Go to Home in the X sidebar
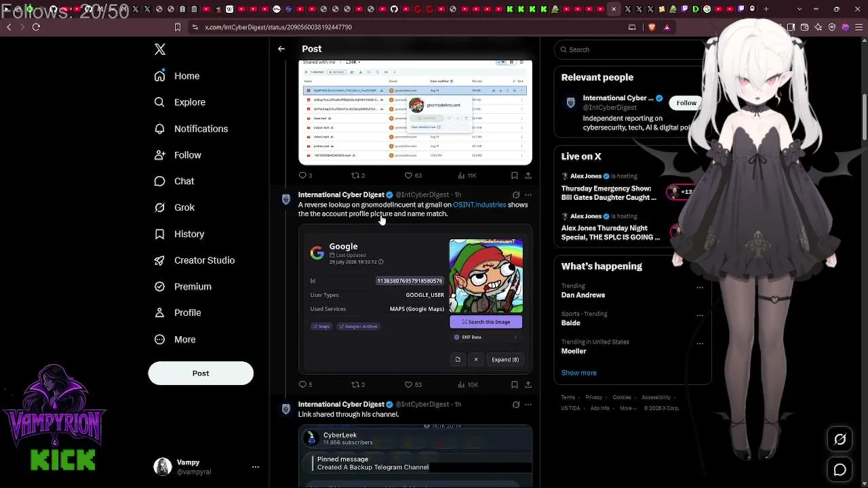868x488 pixels. (x=177, y=76)
